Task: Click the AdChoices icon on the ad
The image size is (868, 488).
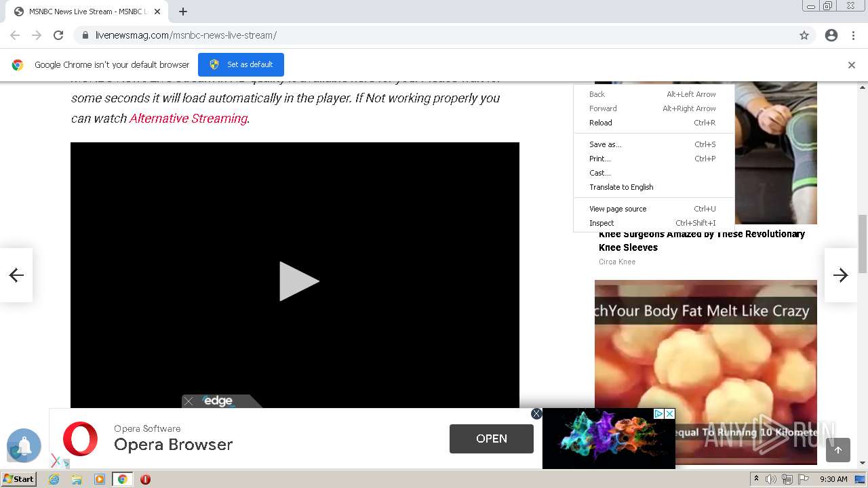Action: [658, 413]
